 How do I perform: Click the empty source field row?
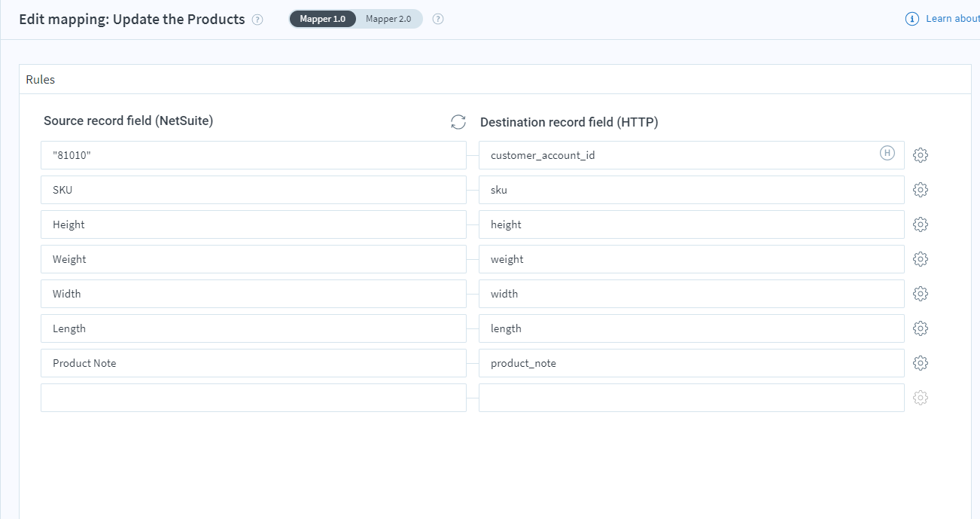(254, 397)
